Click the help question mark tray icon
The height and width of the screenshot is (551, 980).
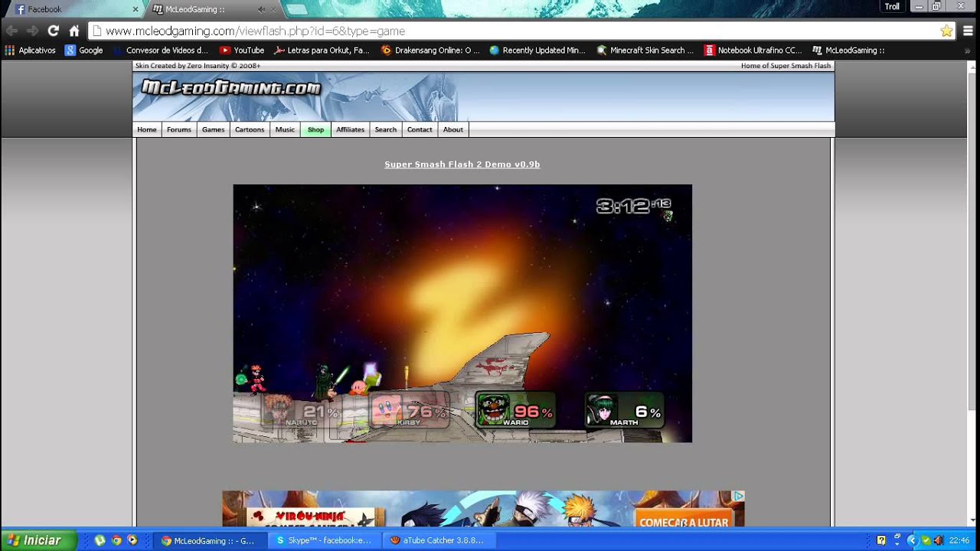coord(881,540)
